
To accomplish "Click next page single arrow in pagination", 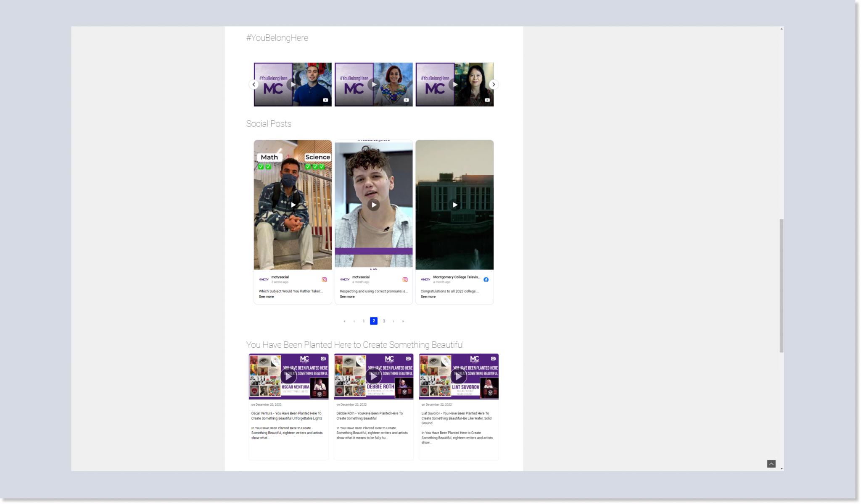I will 394,321.
